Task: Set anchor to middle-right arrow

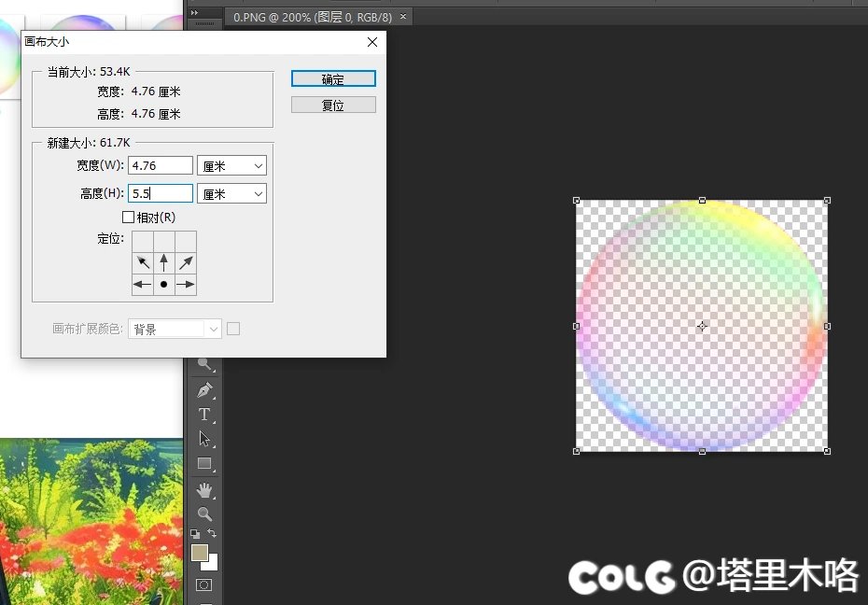Action: coord(186,284)
